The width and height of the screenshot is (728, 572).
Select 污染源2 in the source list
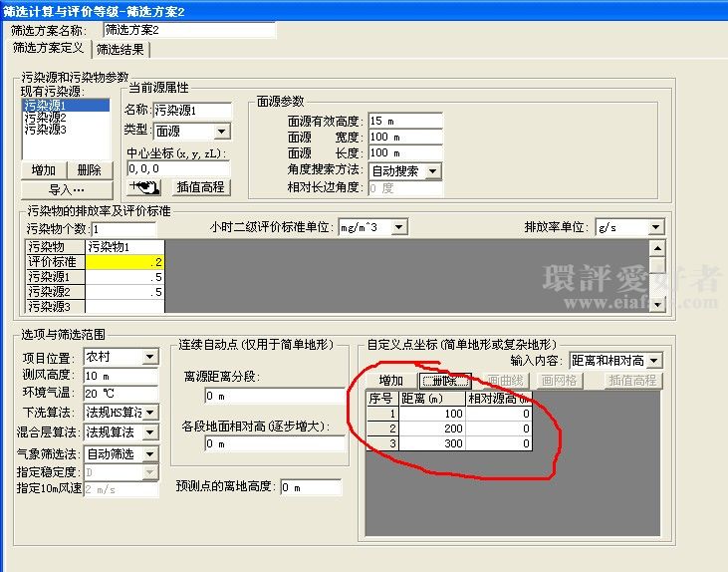click(x=46, y=118)
